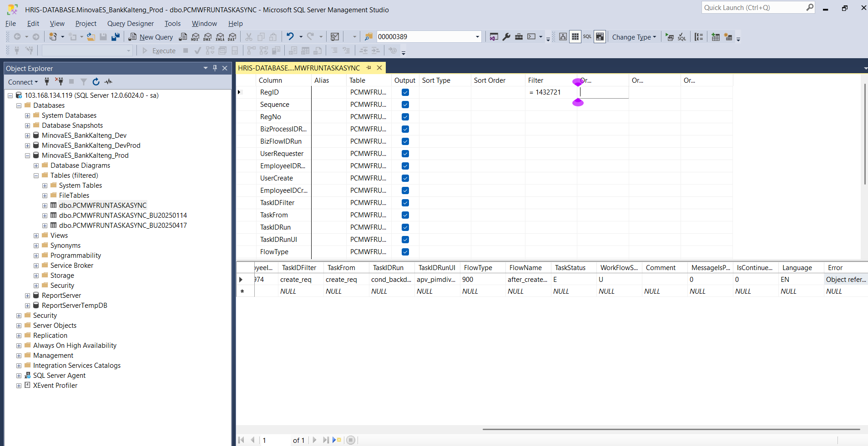Click the Undo arrow icon
The width and height of the screenshot is (868, 446).
tap(290, 36)
